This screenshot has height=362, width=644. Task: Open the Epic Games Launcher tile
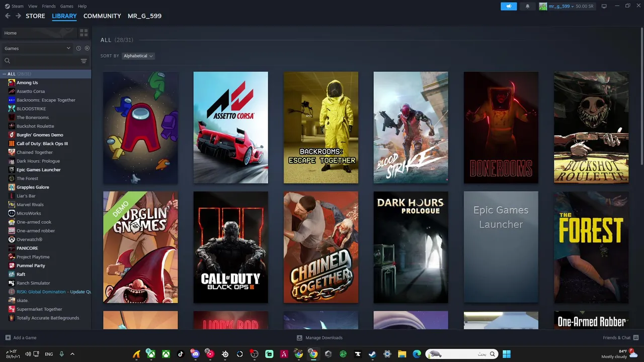[x=501, y=247]
